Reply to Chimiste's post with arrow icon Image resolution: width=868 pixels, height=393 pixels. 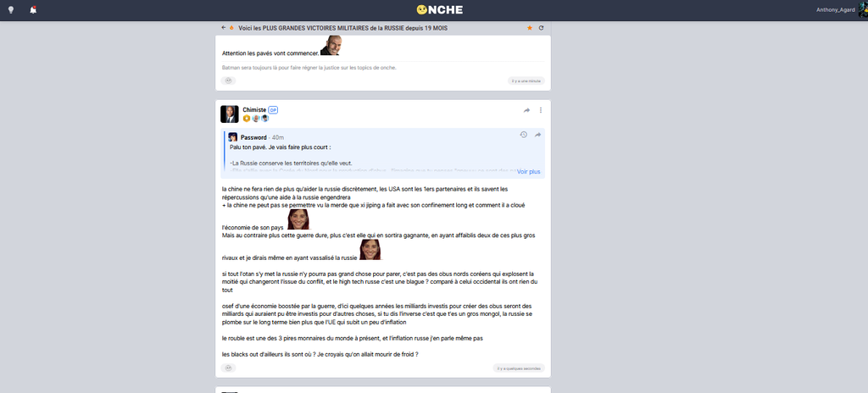(526, 111)
